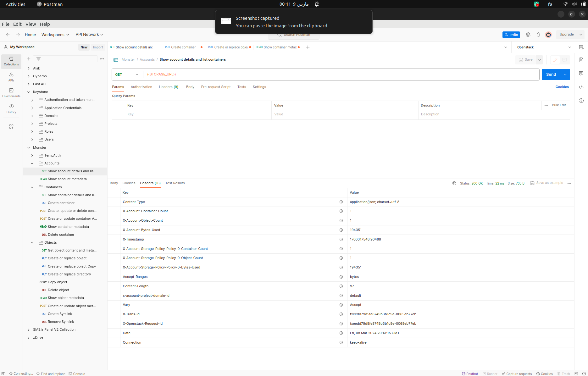The height and width of the screenshot is (376, 588).
Task: Go back using the navigation arrow
Action: [8, 35]
